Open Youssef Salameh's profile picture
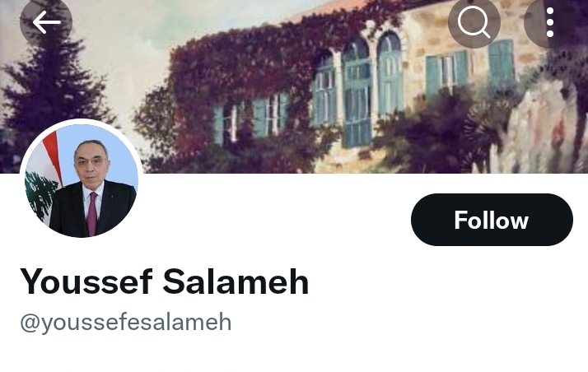Viewport: 588px width, 372px height. coord(82,180)
